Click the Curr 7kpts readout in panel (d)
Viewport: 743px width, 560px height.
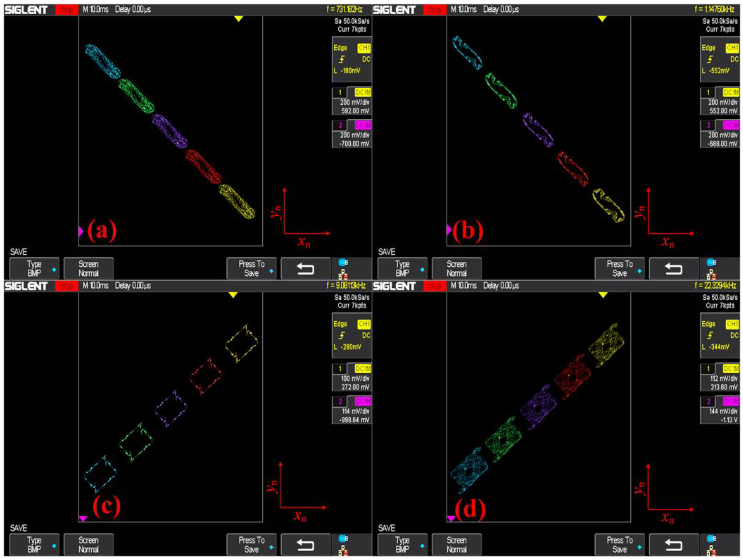coord(720,305)
